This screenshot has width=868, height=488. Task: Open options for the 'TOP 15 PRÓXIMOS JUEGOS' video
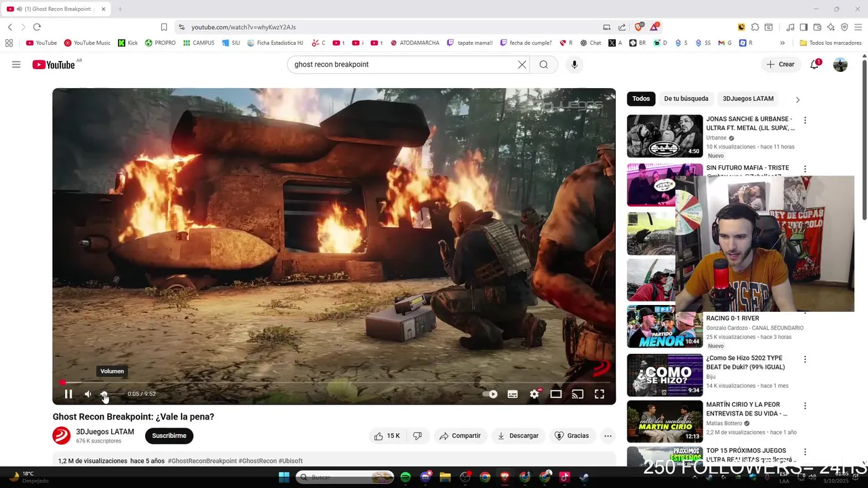[805, 452]
